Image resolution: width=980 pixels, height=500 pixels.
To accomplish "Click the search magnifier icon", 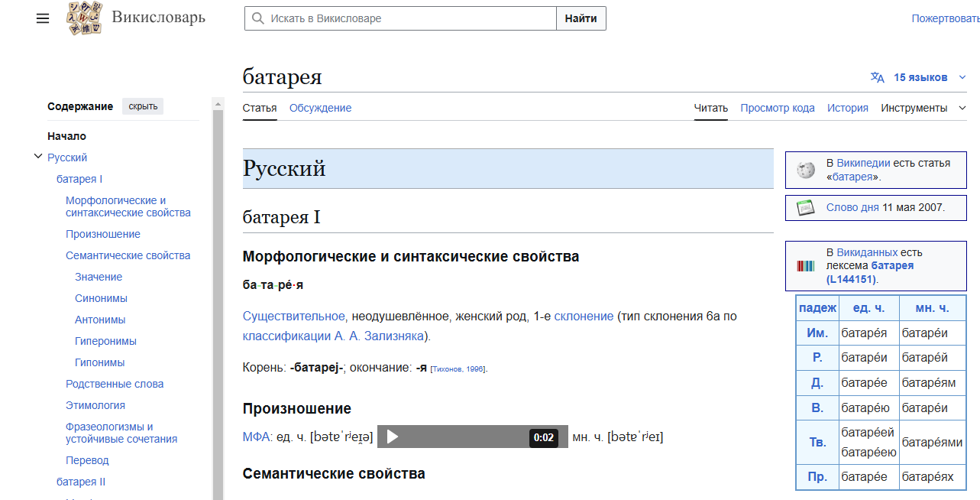I will (x=258, y=18).
